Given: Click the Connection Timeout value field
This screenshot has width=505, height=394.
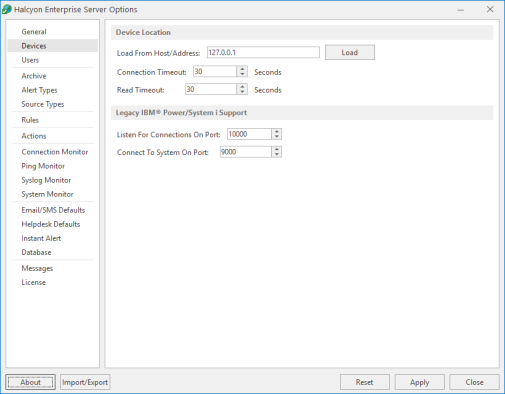Looking at the screenshot, I should [215, 71].
